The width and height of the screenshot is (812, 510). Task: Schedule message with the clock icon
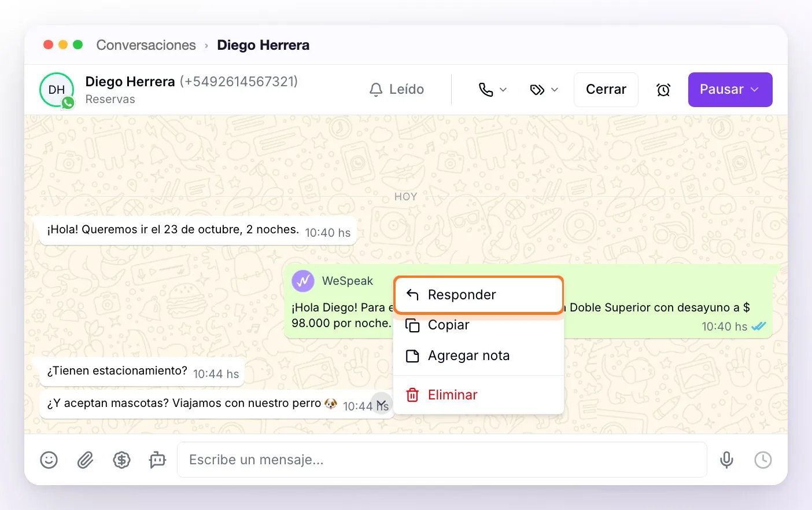tap(763, 460)
